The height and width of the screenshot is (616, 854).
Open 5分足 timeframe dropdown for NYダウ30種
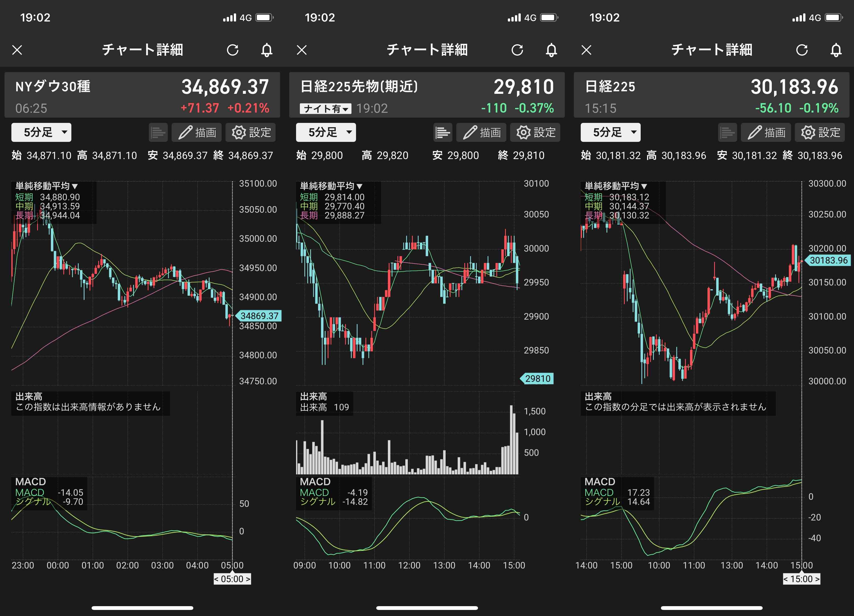coord(41,133)
